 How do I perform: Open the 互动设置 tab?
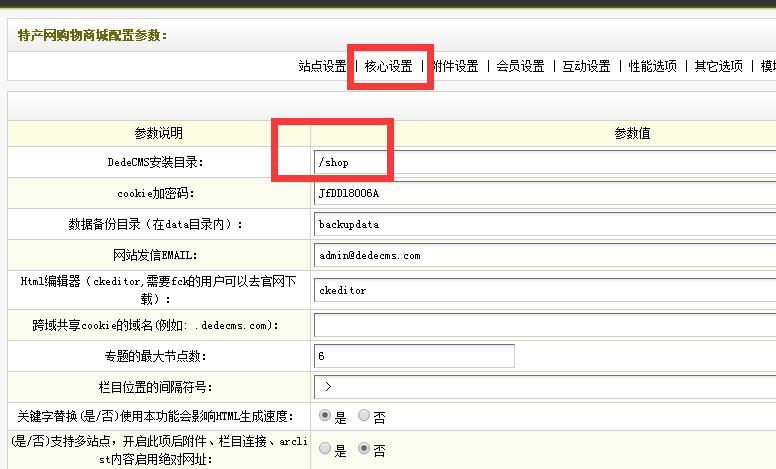coord(586,66)
